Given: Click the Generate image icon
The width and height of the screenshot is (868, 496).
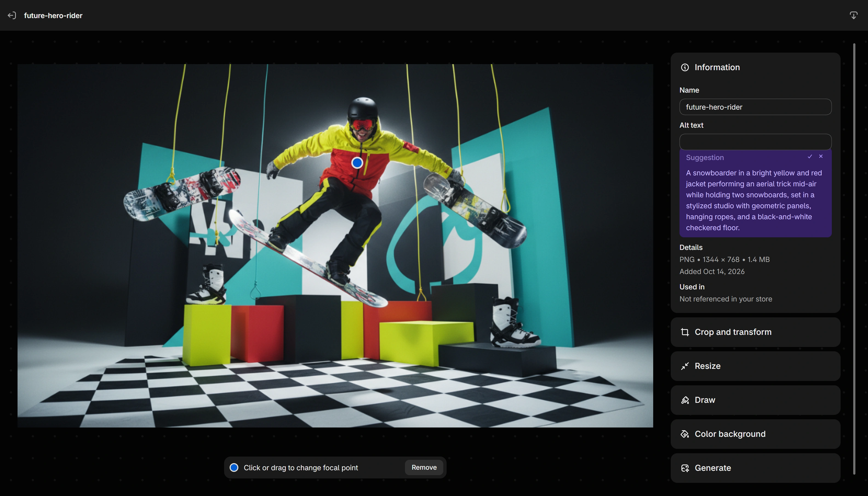Looking at the screenshot, I should pos(685,468).
